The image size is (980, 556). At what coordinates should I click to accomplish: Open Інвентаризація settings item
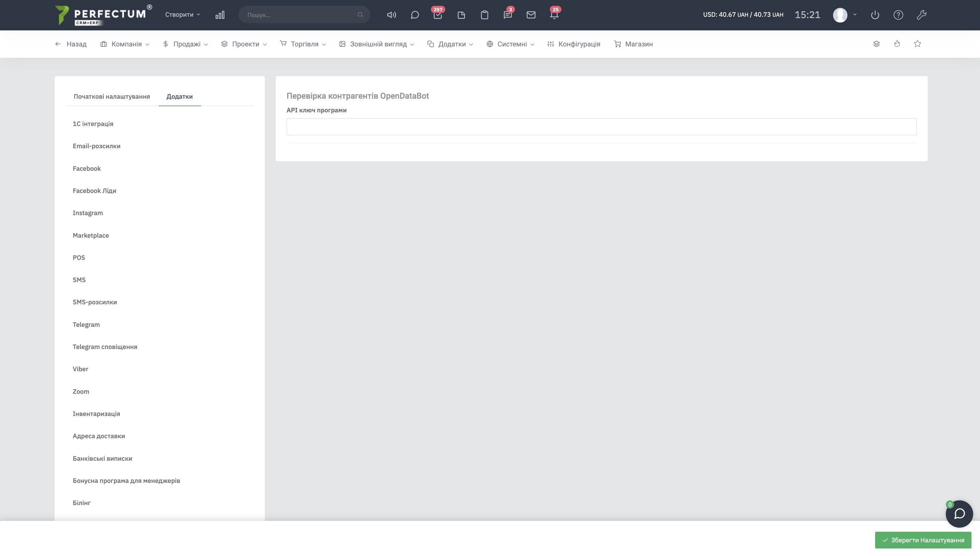pos(96,414)
